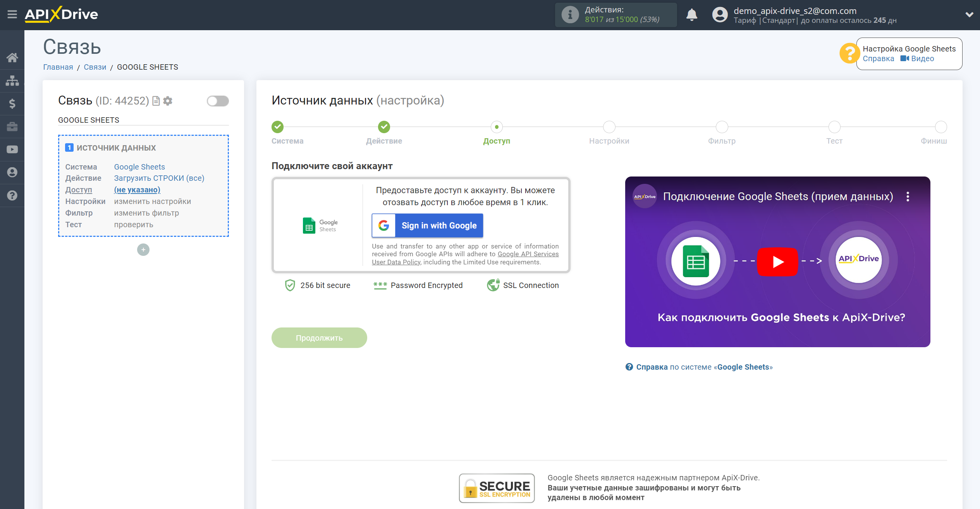
Task: Open the user profile icon in sidebar
Action: pyautogui.click(x=12, y=172)
